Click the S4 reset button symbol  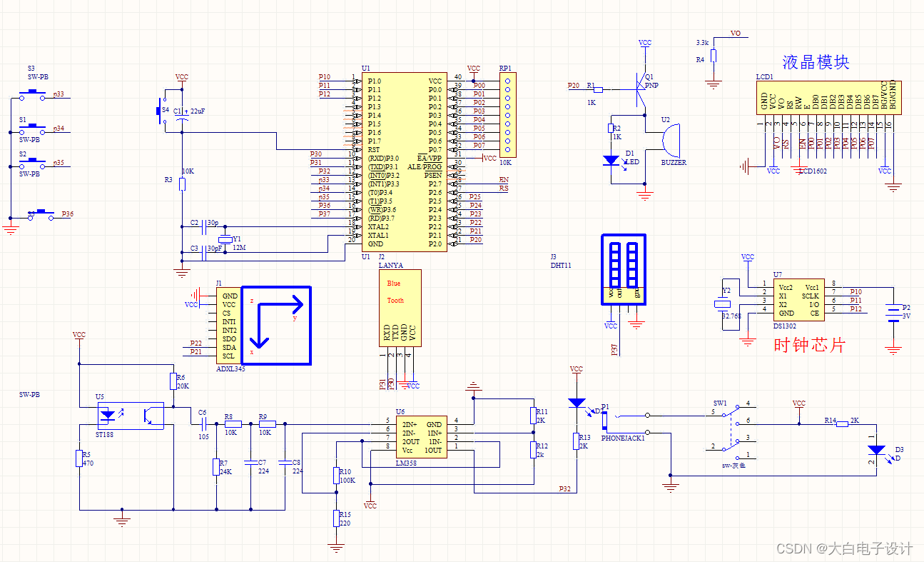tap(160, 111)
